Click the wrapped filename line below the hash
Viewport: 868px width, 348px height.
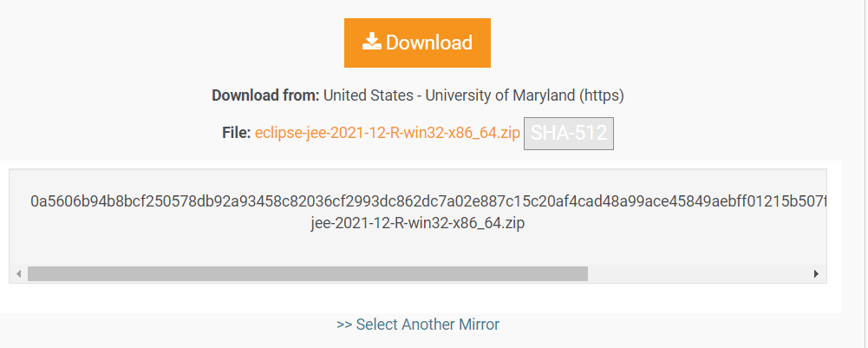tap(417, 223)
